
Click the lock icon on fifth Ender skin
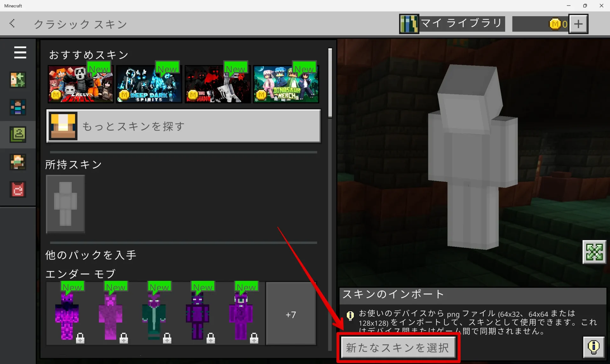(x=254, y=338)
